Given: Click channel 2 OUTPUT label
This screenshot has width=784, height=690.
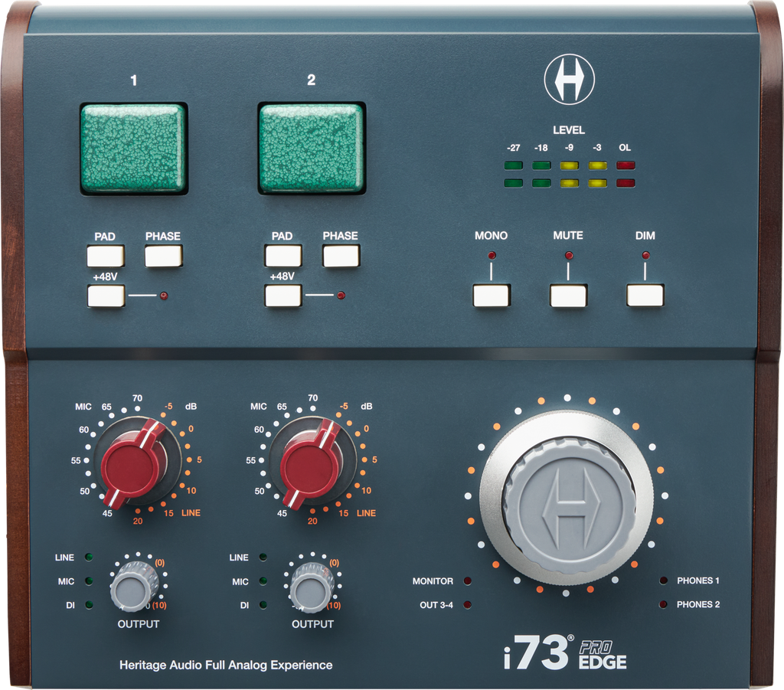Looking at the screenshot, I should (312, 624).
